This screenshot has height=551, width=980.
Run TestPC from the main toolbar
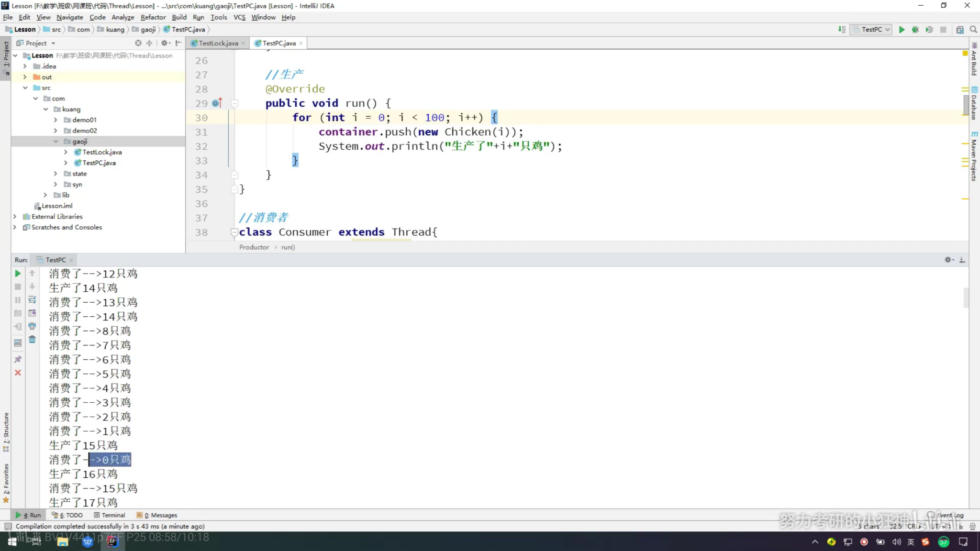(902, 30)
